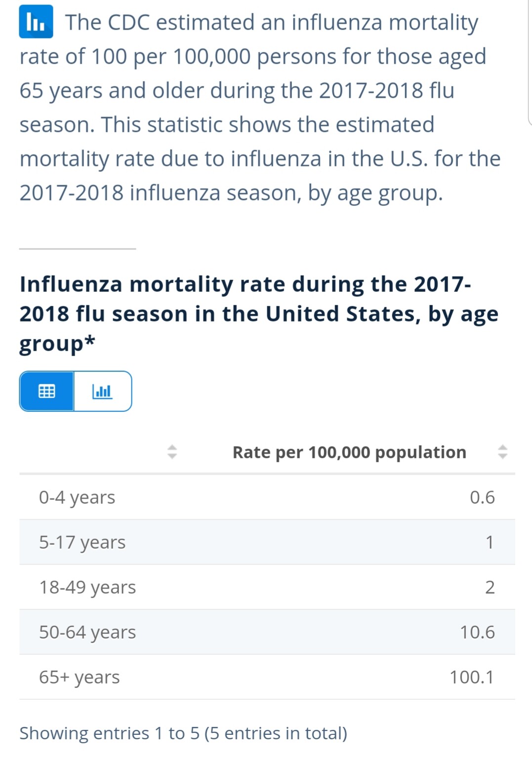Click the 0.6 rate value
The height and width of the screenshot is (763, 532).
(482, 497)
